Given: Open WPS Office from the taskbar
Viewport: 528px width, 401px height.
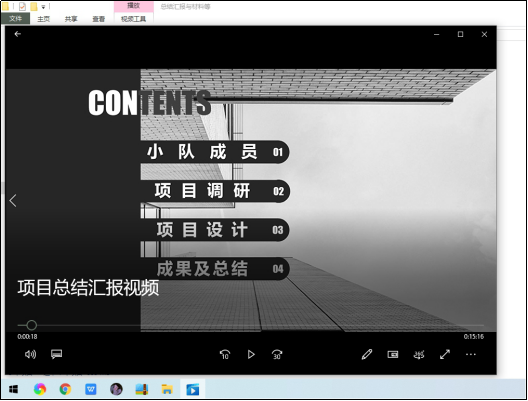Looking at the screenshot, I should click(91, 389).
